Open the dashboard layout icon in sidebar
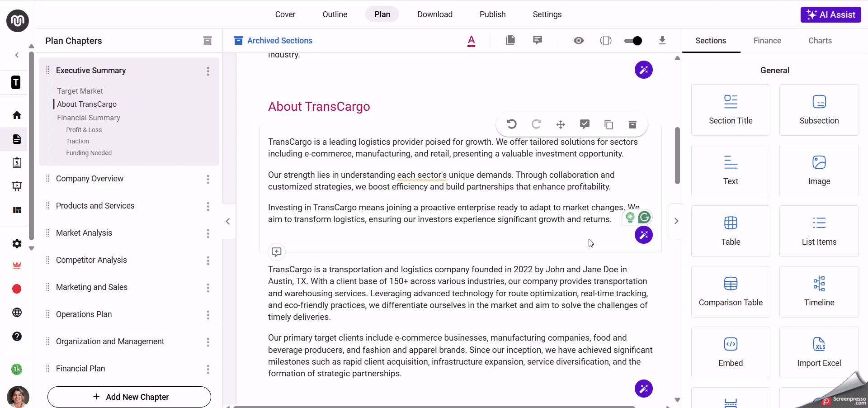Screen dimensions: 868x408 tap(17, 210)
